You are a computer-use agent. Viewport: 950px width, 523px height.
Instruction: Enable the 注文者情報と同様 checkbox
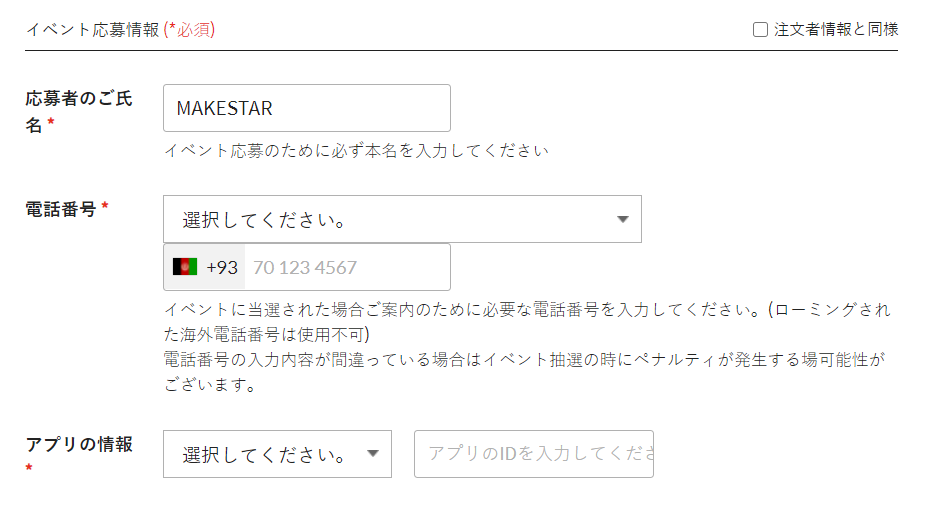pyautogui.click(x=760, y=30)
